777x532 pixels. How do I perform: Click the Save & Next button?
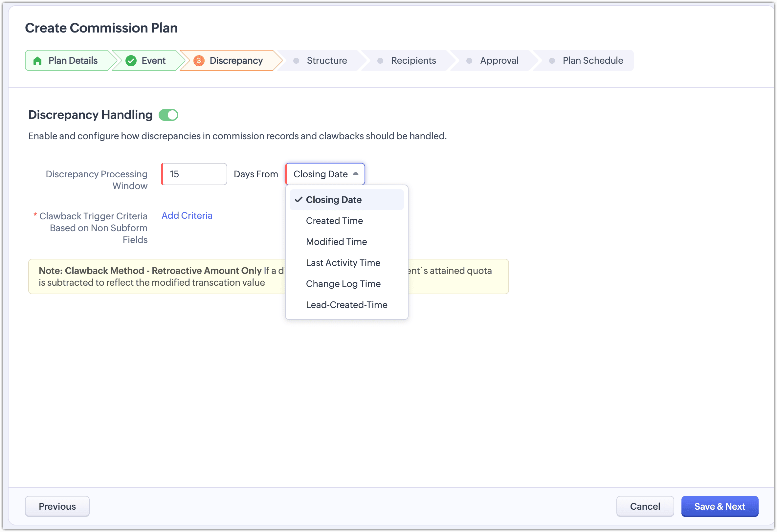click(720, 507)
